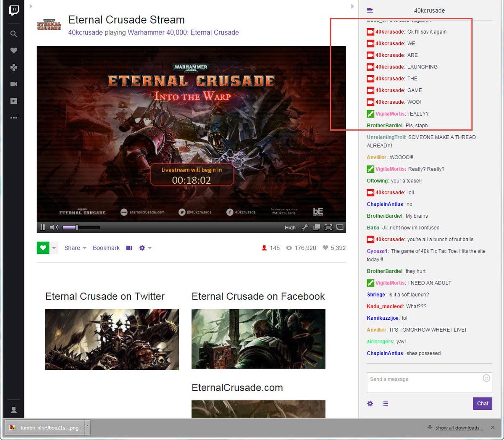
Task: Open the chat rooms list icon
Action: (370, 11)
